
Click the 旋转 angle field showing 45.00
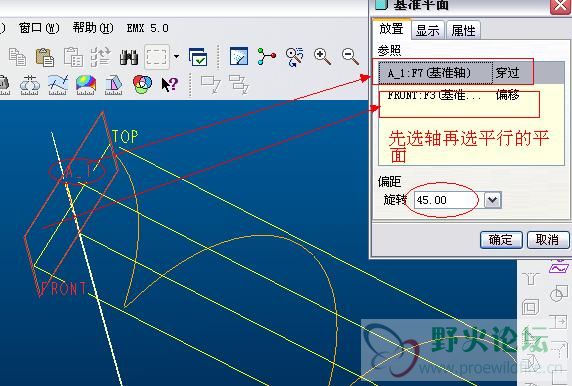click(448, 200)
